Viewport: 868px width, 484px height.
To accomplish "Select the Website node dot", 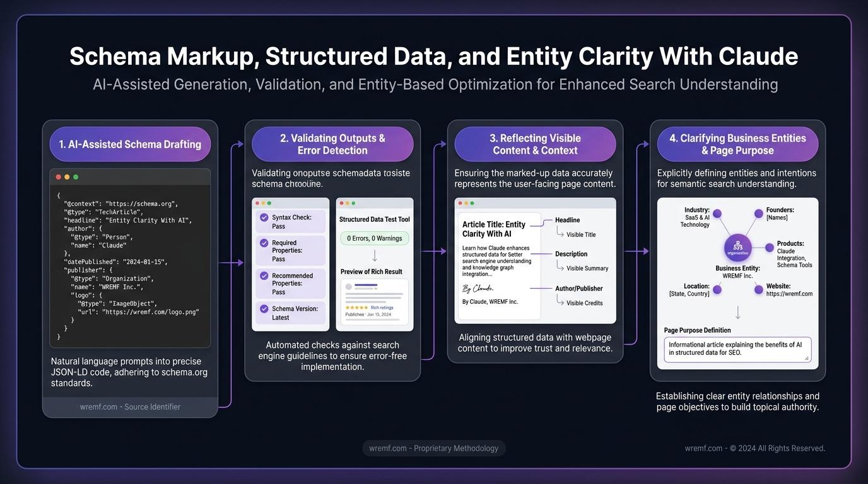I will 759,290.
